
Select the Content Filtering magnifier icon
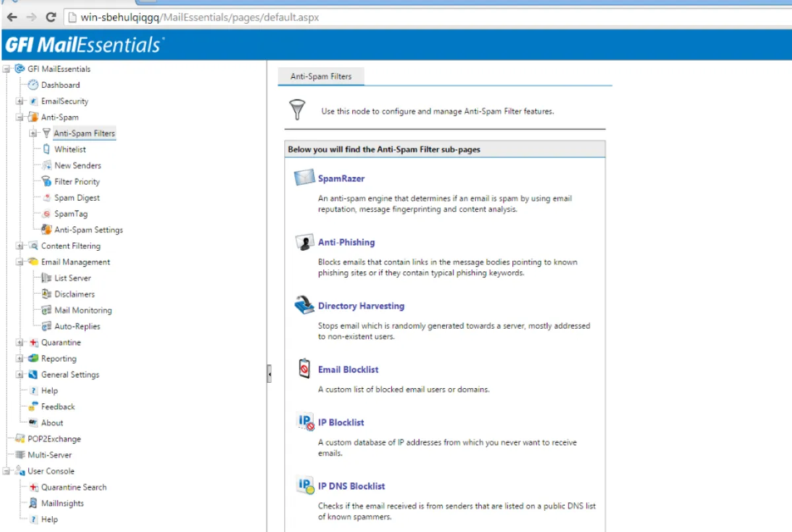pos(34,246)
